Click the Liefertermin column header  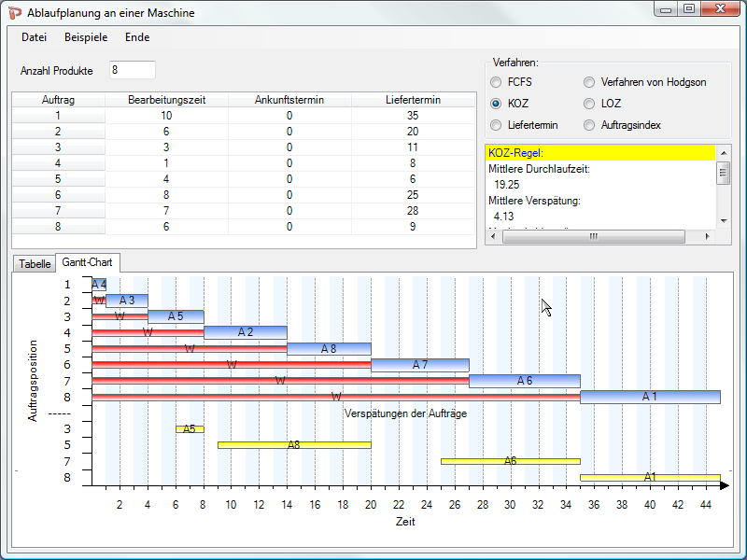[x=413, y=100]
